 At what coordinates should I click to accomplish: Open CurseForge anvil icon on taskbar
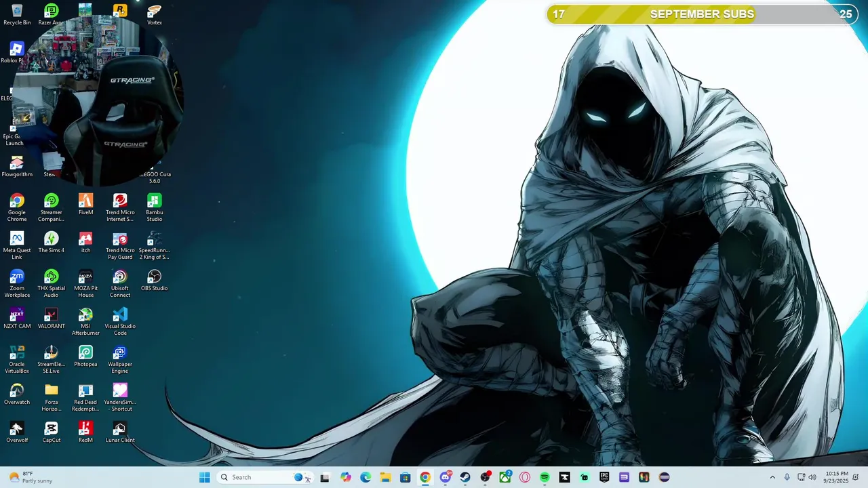coord(565,477)
